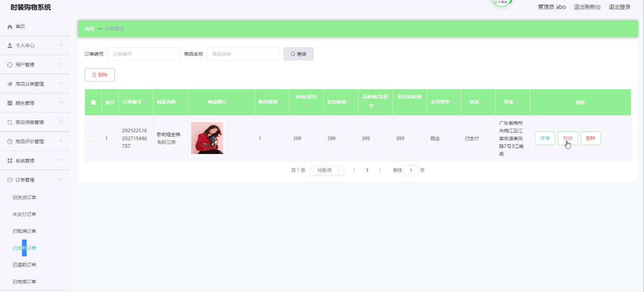
Task: Go to next page arrow in pagination
Action: pos(380,170)
